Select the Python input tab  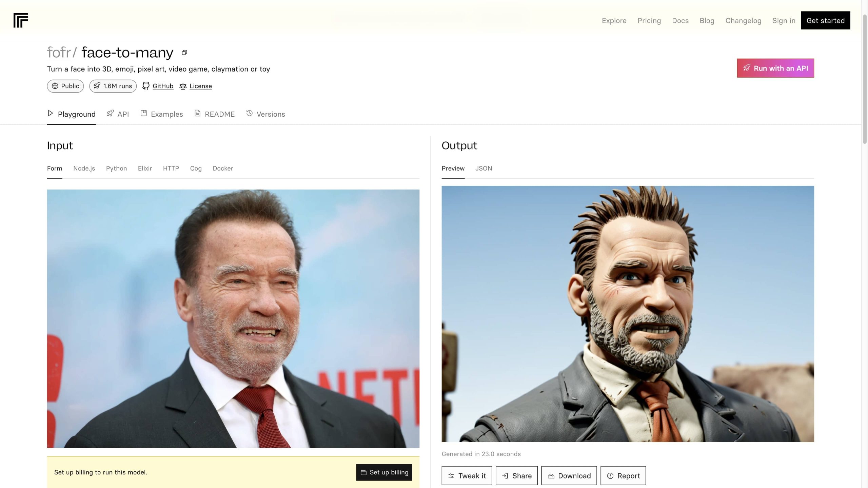coord(116,168)
